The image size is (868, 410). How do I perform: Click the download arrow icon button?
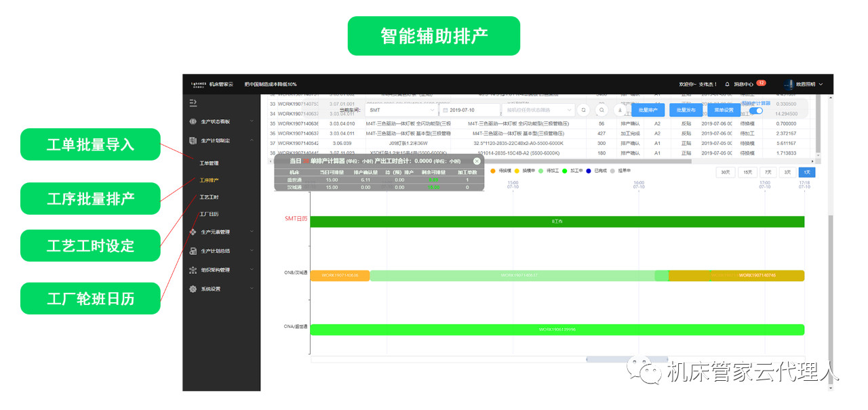620,110
